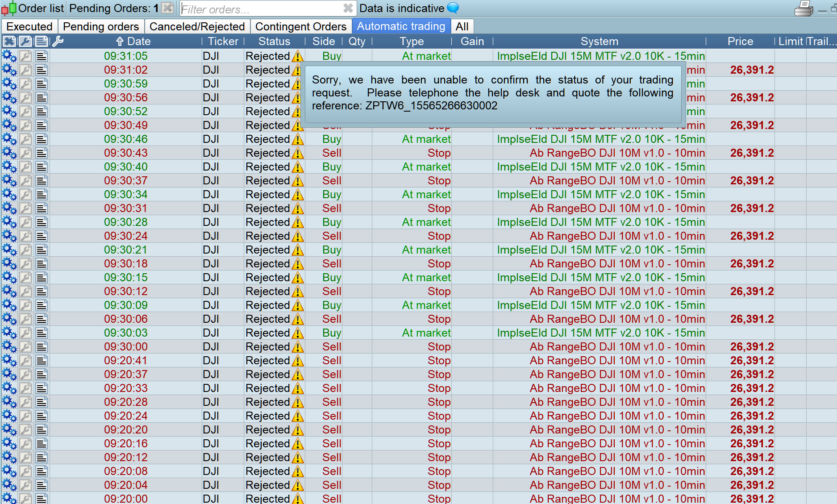This screenshot has width=837, height=504.
Task: Open the details icon for the 09:20:33 order
Action: [42, 388]
